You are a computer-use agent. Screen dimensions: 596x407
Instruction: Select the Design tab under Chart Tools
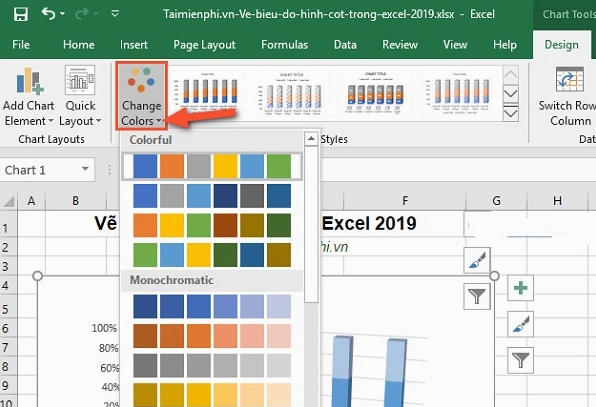(561, 45)
